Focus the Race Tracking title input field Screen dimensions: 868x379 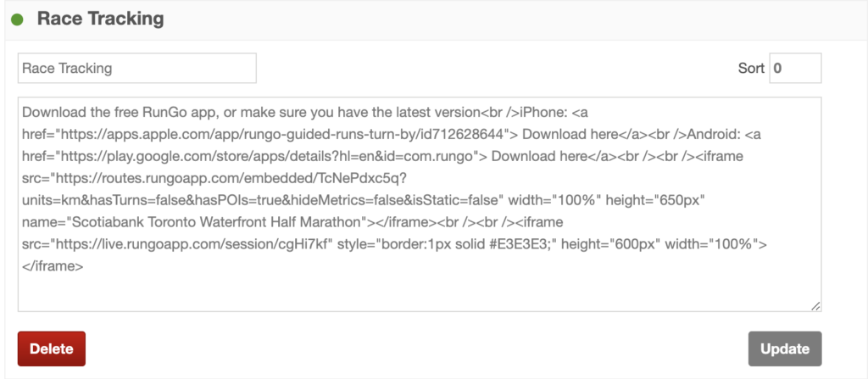[x=137, y=68]
